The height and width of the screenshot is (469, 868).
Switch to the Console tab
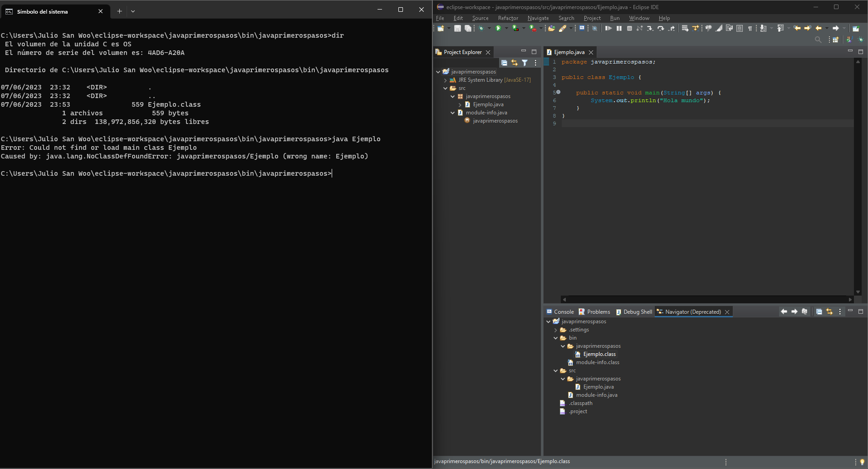[x=560, y=311]
